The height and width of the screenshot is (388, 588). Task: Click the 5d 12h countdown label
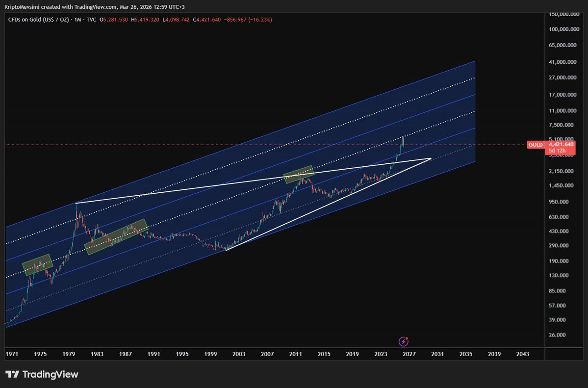pos(557,151)
